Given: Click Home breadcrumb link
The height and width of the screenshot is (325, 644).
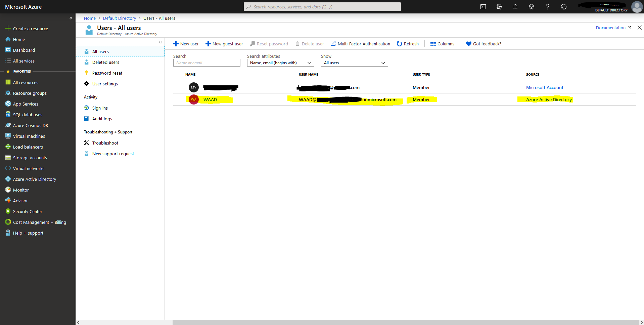Looking at the screenshot, I should coord(90,18).
